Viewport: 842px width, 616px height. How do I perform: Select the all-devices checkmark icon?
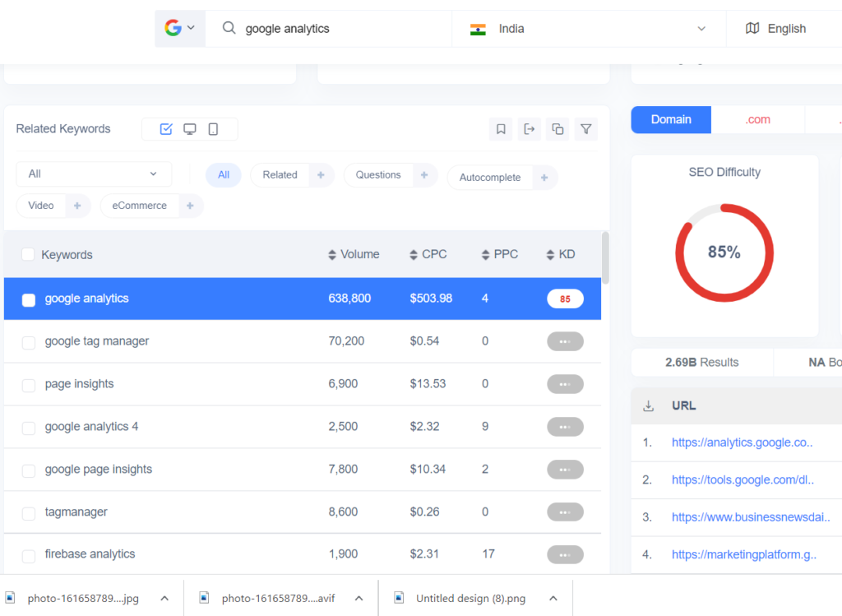click(x=166, y=129)
